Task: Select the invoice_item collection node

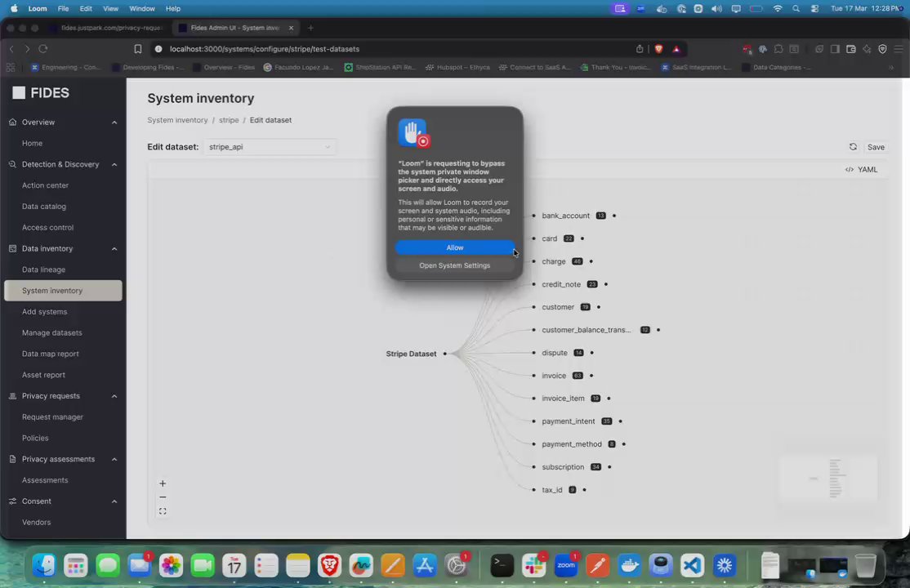Action: click(x=563, y=399)
